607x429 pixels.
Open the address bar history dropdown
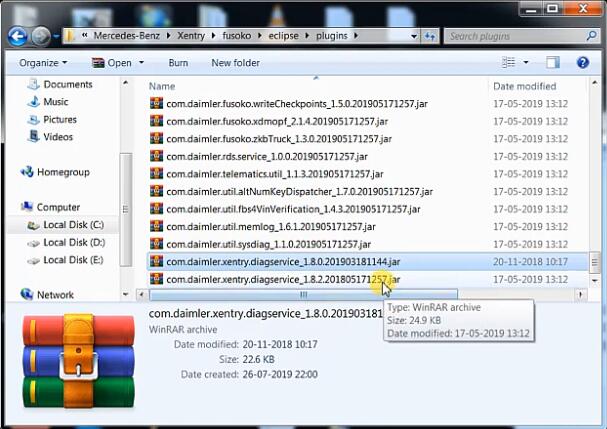click(414, 36)
